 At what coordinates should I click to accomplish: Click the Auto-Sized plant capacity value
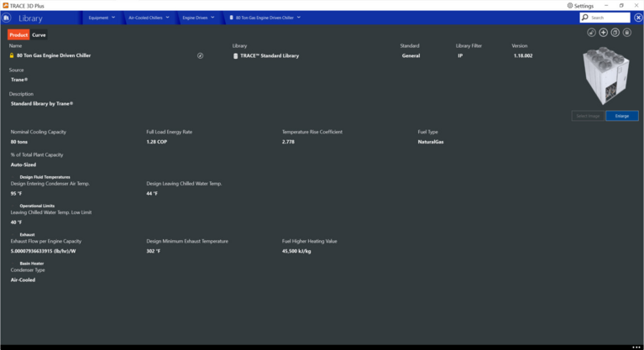pos(24,165)
